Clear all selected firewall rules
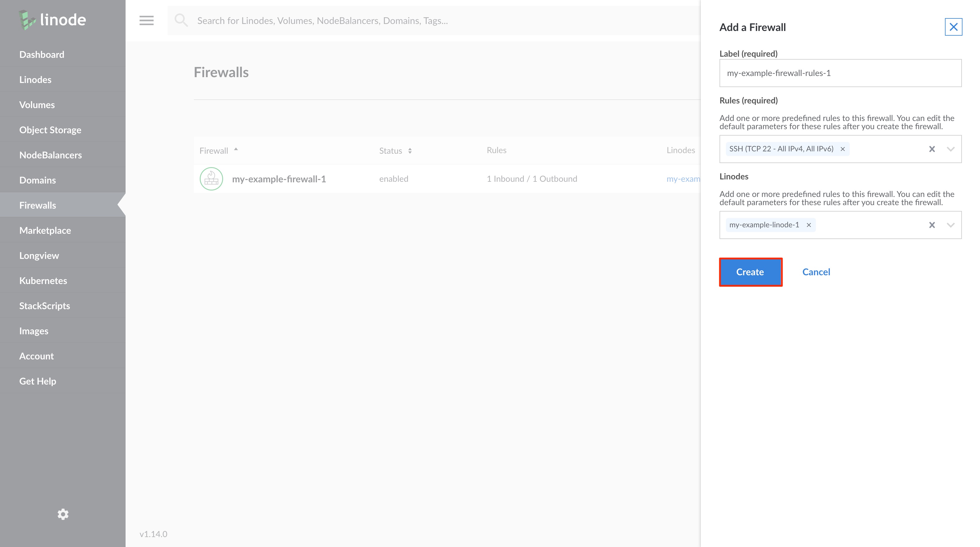This screenshot has height=547, width=980. (932, 149)
